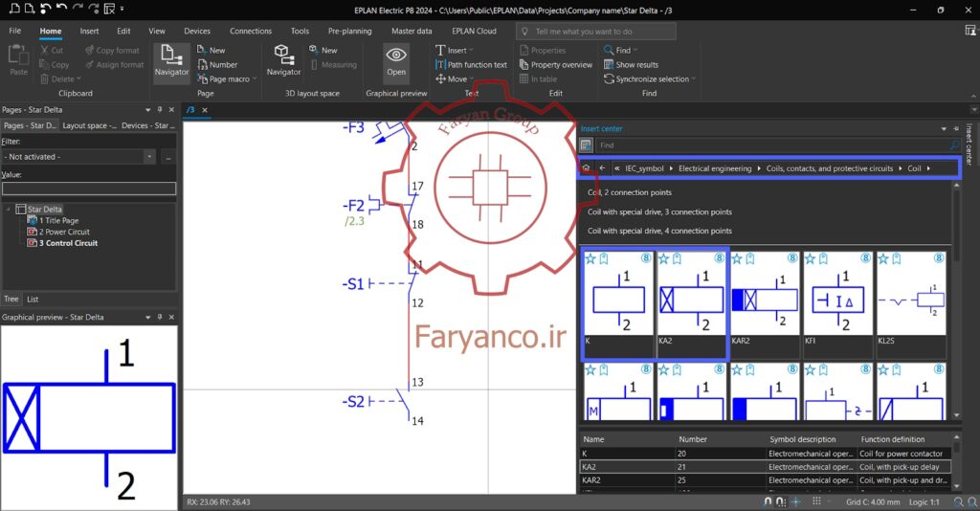Click the first new-project icon in title bar
The width and height of the screenshot is (980, 511).
pyautogui.click(x=13, y=9)
